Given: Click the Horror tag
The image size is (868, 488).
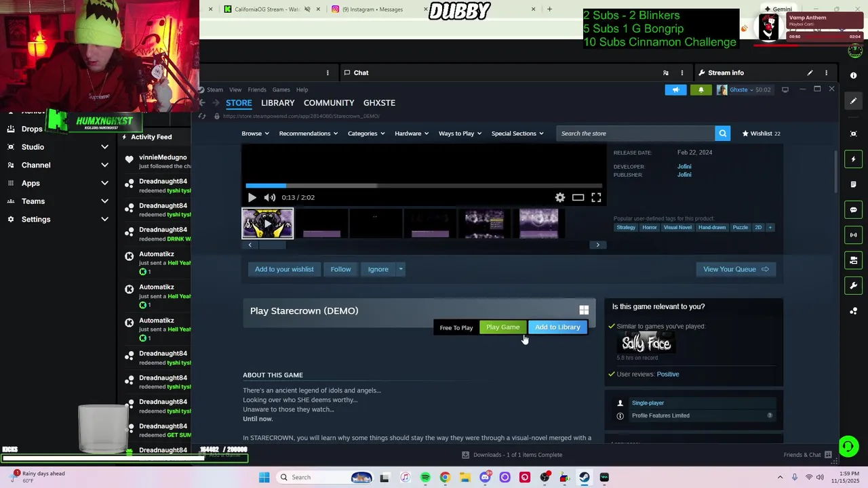Looking at the screenshot, I should click(650, 228).
